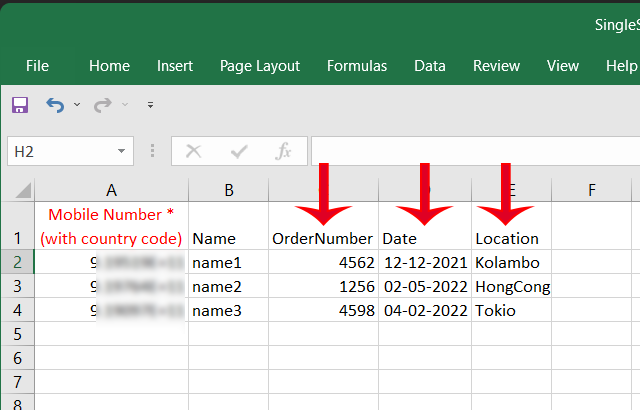Select the Data tab
Viewport: 640px width, 410px height.
(430, 66)
